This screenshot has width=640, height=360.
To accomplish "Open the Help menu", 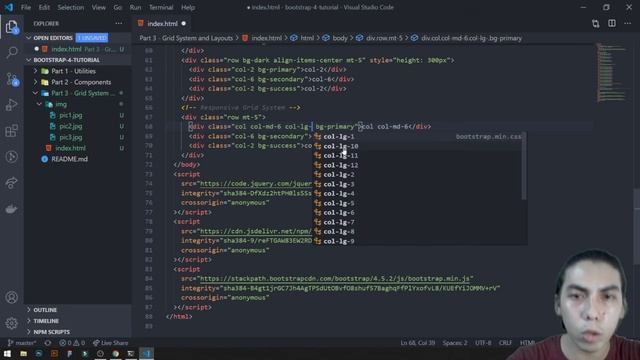I will pyautogui.click(x=188, y=7).
